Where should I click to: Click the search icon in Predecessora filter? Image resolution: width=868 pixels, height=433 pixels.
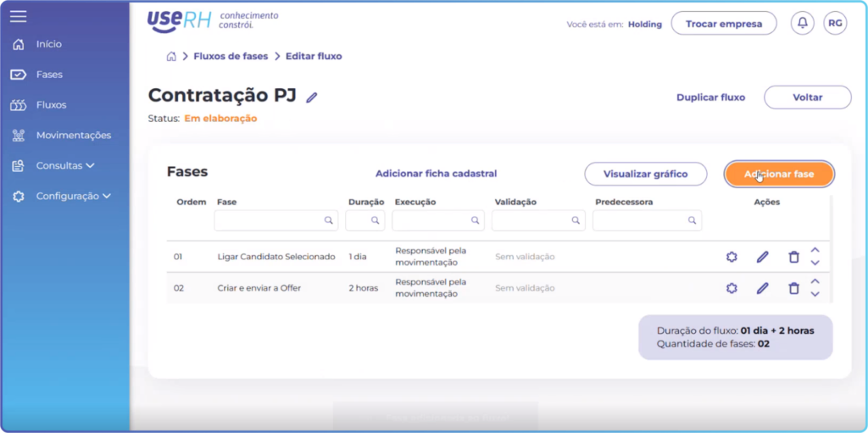click(692, 220)
